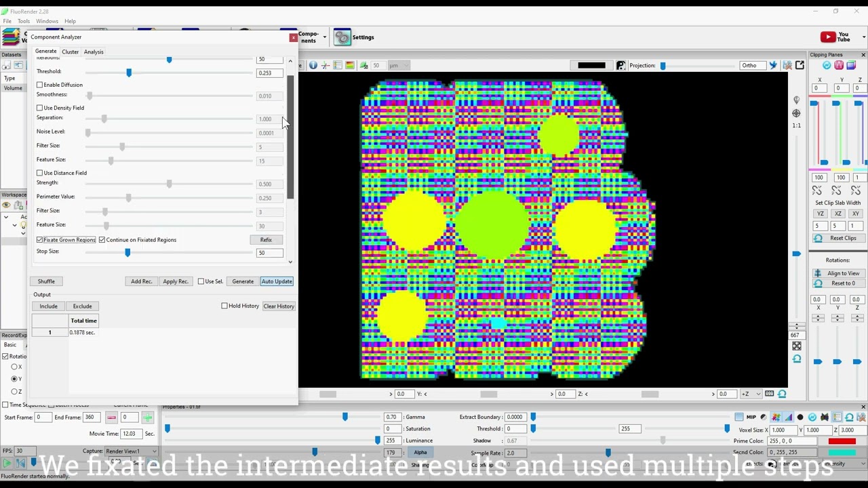This screenshot has height=488, width=868.
Task: Click the link icon under the Z clipping slider
Action: pyautogui.click(x=856, y=190)
